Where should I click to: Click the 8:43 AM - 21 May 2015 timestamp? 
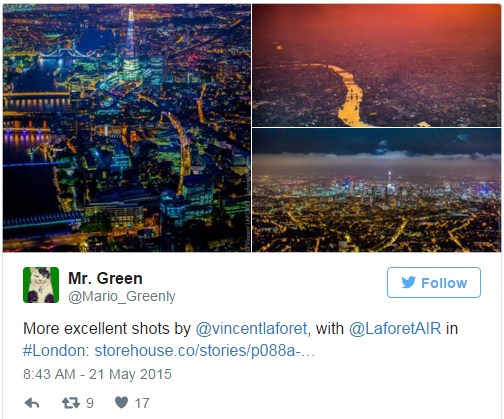tap(97, 374)
